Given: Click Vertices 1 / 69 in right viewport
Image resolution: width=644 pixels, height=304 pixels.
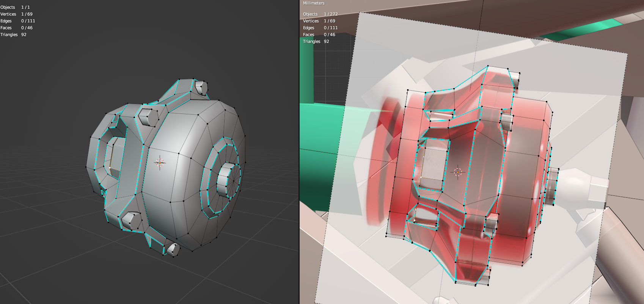Looking at the screenshot, I should [319, 21].
